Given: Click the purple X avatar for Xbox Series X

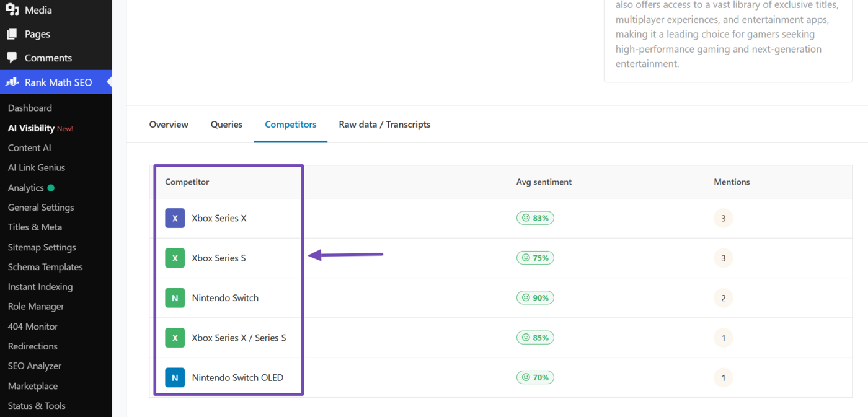Looking at the screenshot, I should coord(175,218).
